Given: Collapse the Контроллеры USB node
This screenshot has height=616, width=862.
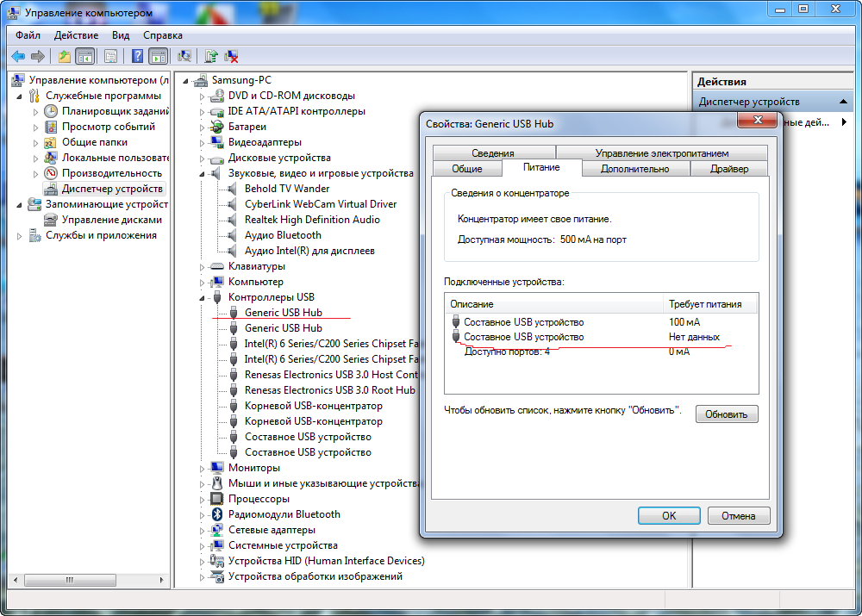Looking at the screenshot, I should coord(203,298).
